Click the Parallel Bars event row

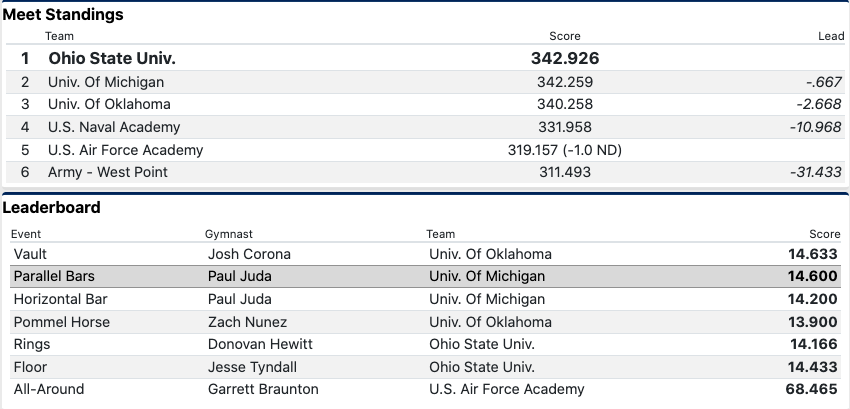tap(54, 276)
